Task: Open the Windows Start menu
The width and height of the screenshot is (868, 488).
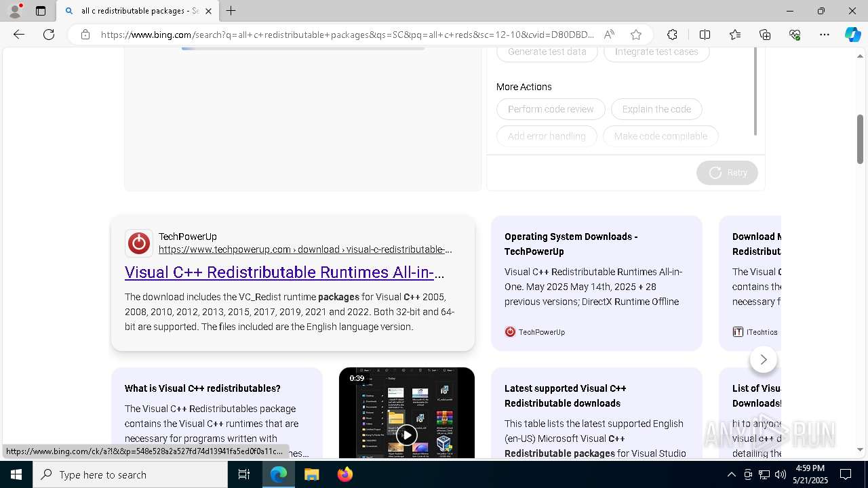Action: pos(16,474)
